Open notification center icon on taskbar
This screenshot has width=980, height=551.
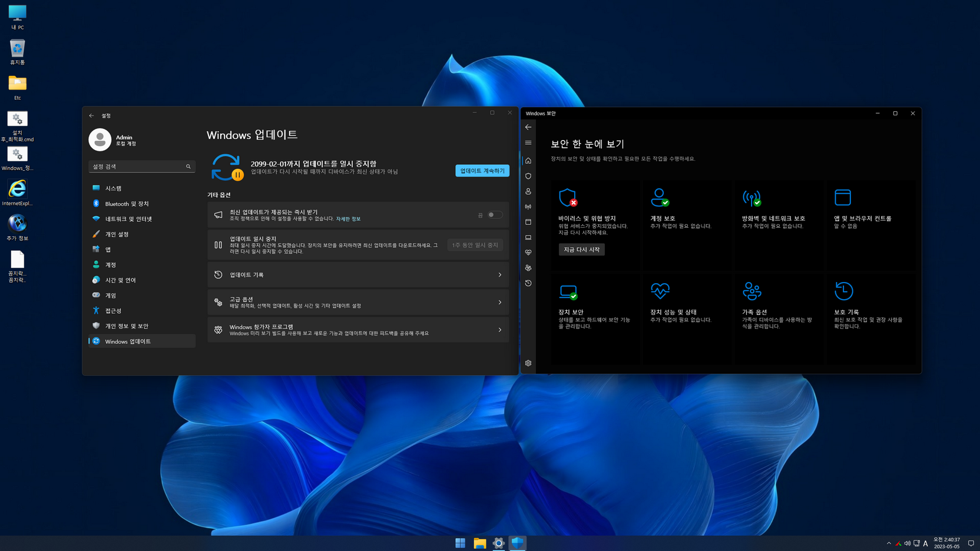[971, 543]
